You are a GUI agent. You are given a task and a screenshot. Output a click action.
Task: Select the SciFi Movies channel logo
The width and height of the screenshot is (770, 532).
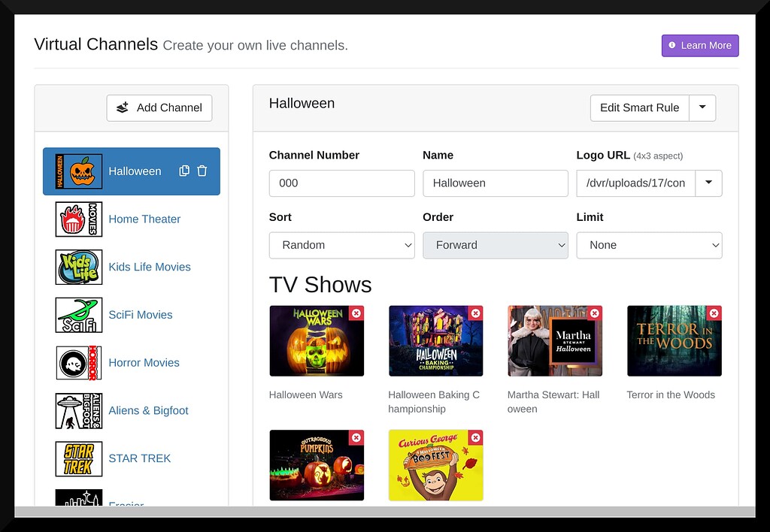tap(78, 315)
